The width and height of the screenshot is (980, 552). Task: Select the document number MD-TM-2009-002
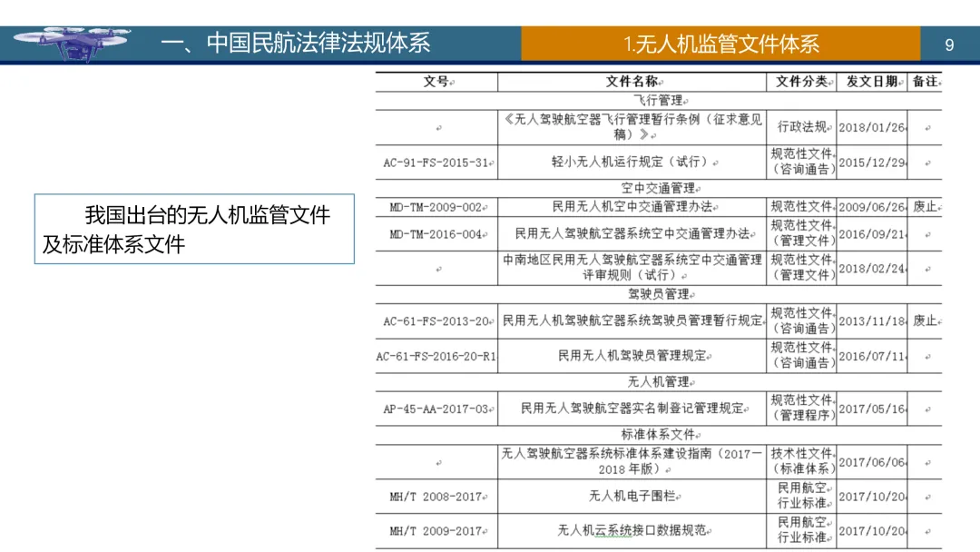pos(436,207)
